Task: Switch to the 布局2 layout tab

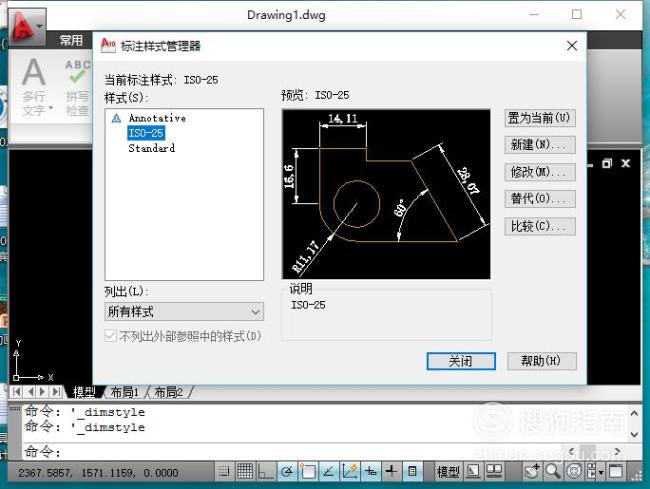Action: 168,392
